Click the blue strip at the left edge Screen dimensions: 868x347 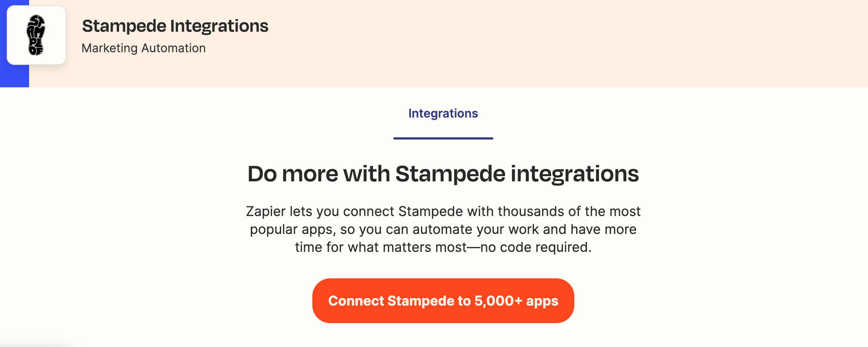pos(14,76)
